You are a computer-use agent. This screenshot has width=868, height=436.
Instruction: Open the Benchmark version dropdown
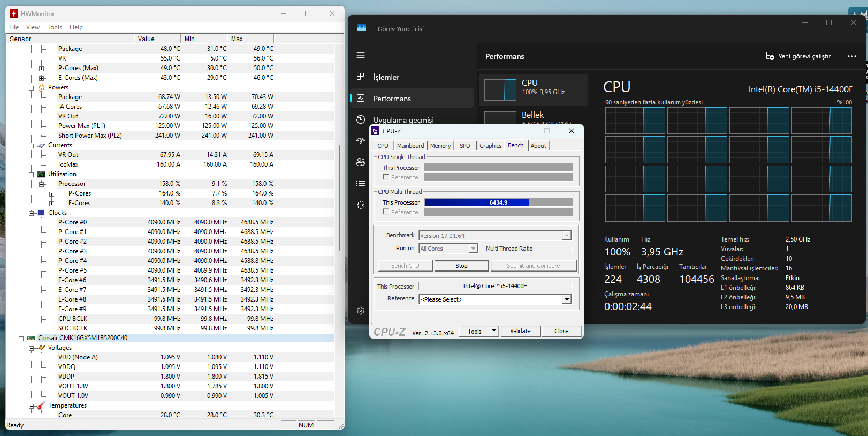(x=566, y=236)
